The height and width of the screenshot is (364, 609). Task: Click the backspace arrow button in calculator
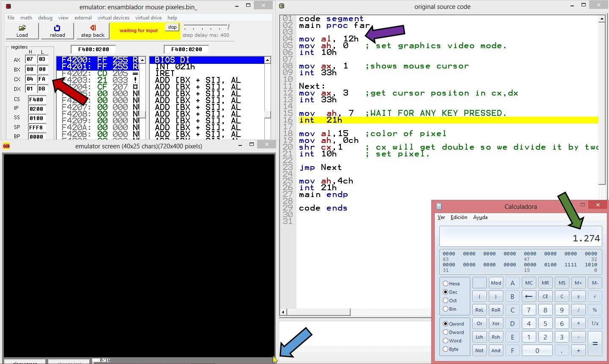(529, 296)
